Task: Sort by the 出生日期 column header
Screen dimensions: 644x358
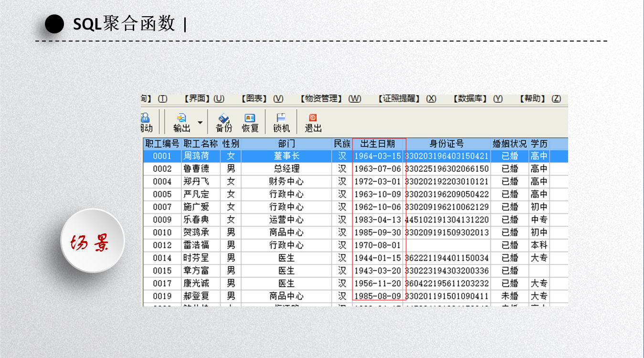Action: click(378, 144)
